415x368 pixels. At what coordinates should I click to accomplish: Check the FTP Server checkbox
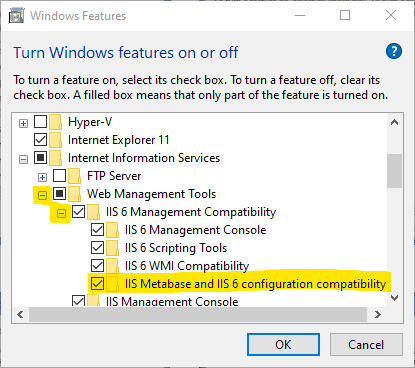pos(59,176)
